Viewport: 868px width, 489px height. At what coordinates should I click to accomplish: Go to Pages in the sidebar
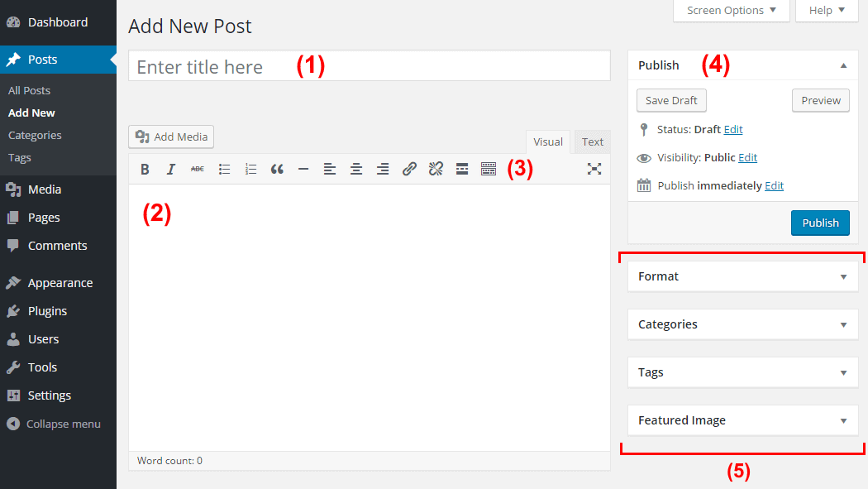(x=58, y=218)
